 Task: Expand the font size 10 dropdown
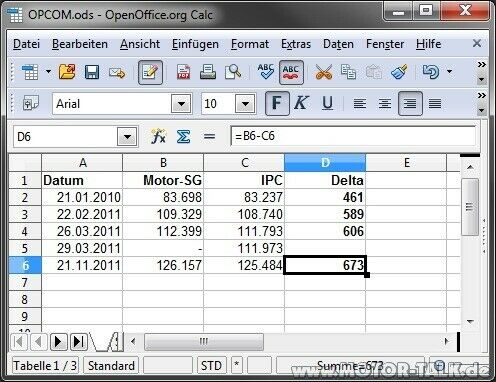245,104
